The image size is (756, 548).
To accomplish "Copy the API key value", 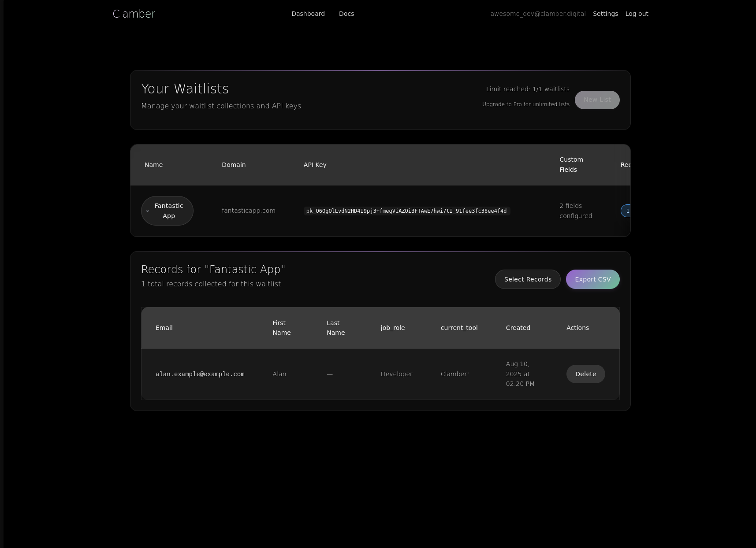I will 406,211.
